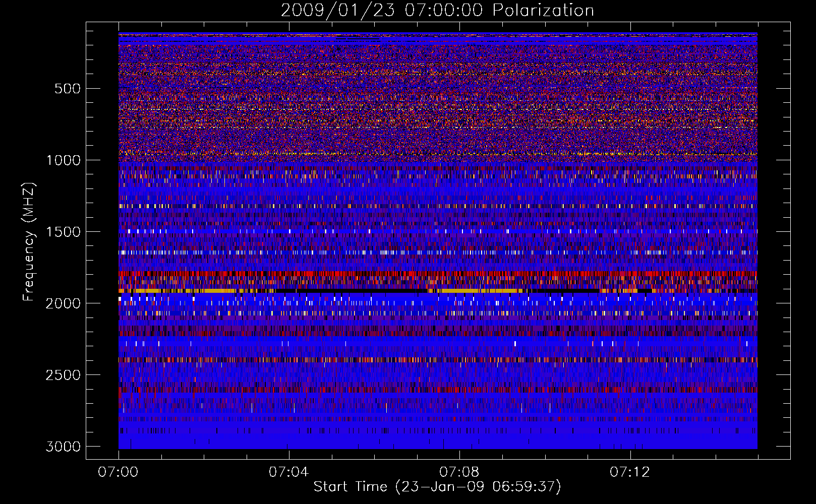Image resolution: width=816 pixels, height=504 pixels.
Task: Click the 1500 frequency tick label
Action: (63, 232)
